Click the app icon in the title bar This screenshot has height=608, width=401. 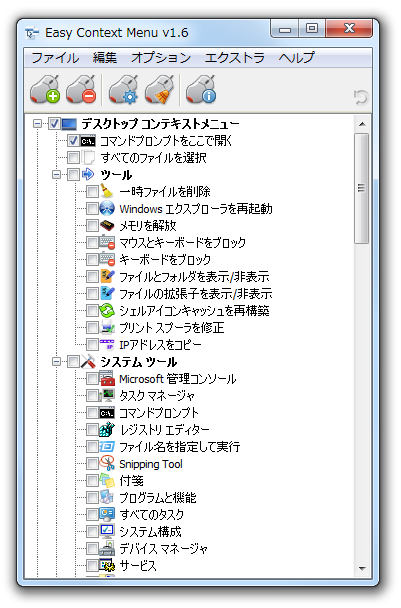point(32,33)
